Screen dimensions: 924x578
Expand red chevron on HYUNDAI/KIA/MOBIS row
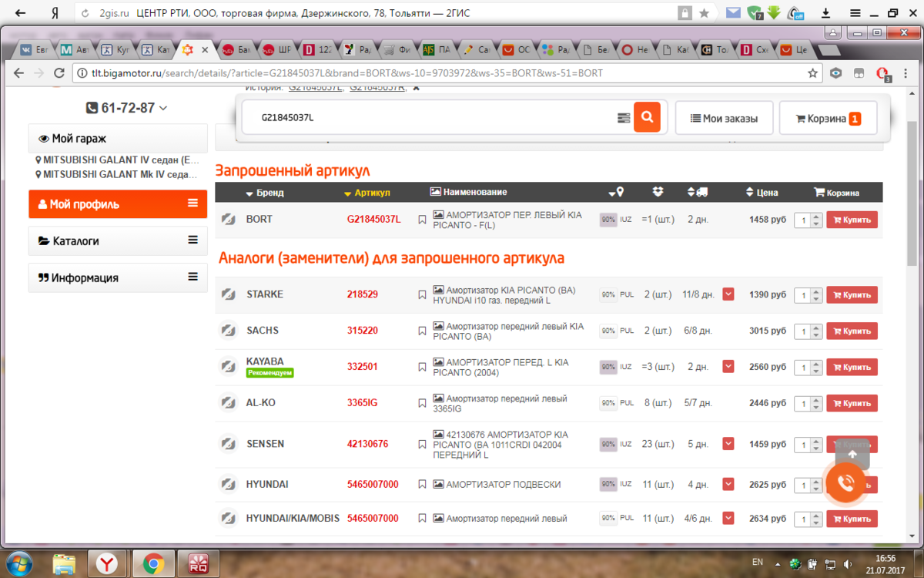728,519
